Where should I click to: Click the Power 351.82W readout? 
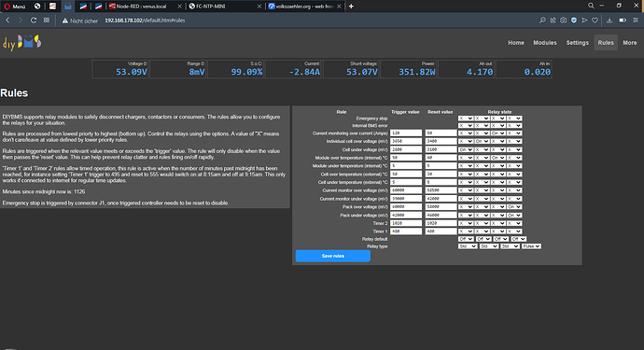click(x=409, y=69)
